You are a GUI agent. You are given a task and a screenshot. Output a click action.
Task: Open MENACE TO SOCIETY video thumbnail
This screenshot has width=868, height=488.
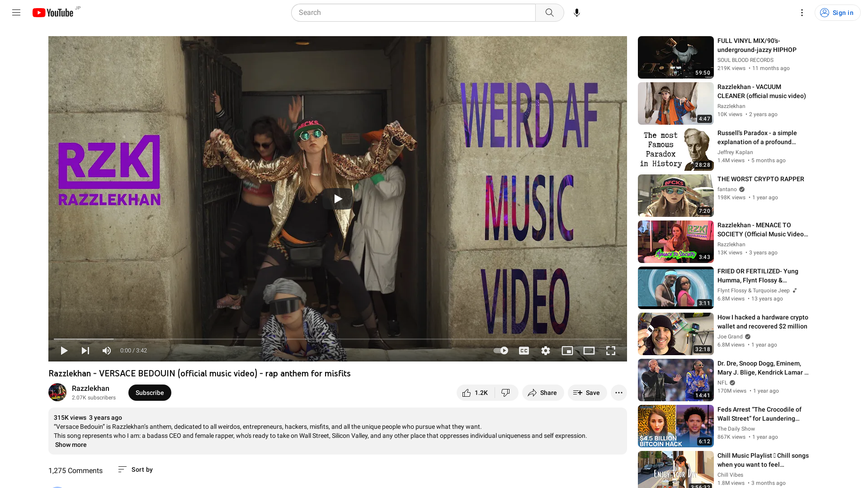click(x=675, y=242)
